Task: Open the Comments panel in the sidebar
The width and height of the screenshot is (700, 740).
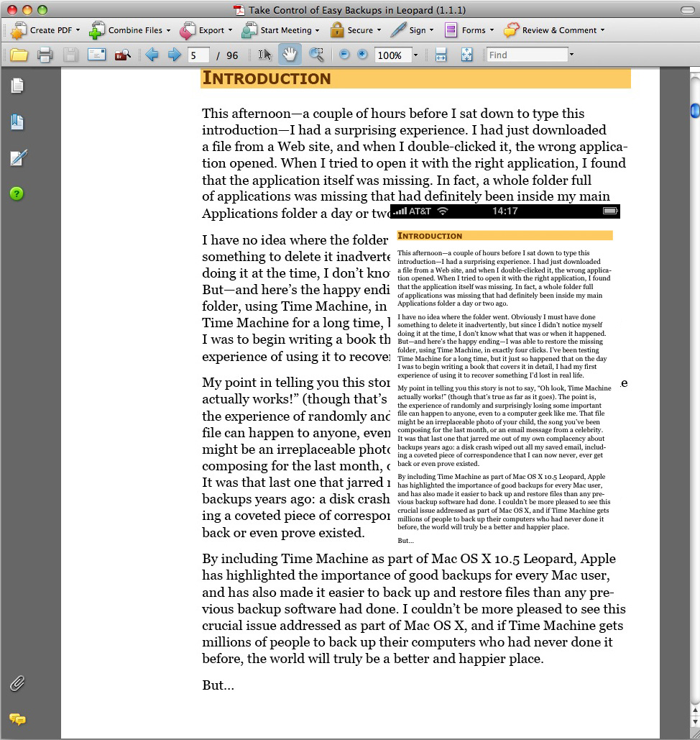Action: coord(17,719)
